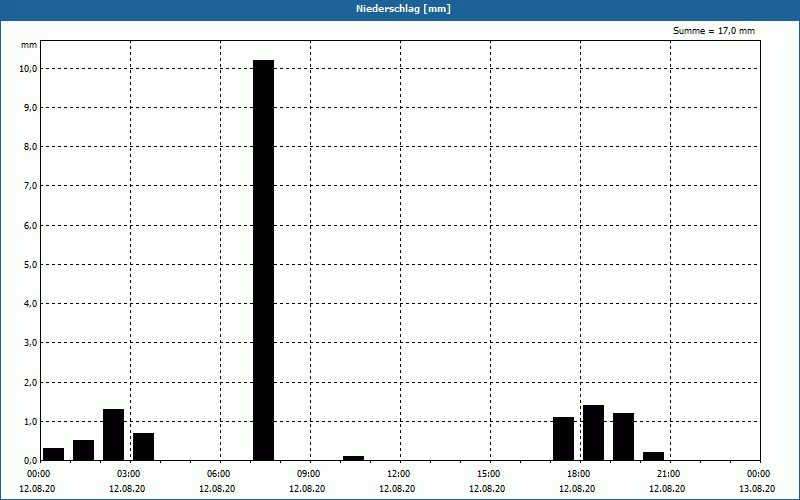
Task: Click the 'Summe = 17,0 mm' total label
Action: pos(714,31)
